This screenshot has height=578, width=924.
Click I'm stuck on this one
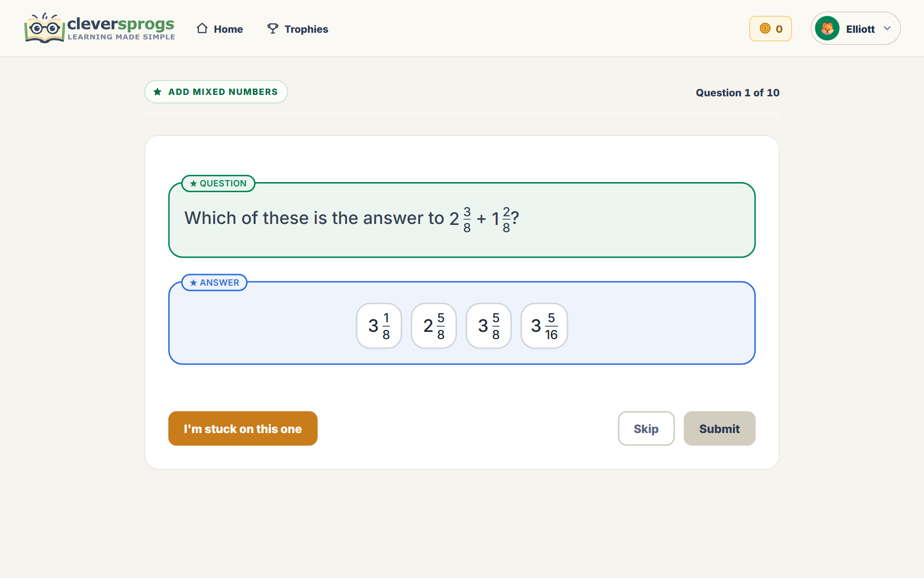click(x=243, y=428)
